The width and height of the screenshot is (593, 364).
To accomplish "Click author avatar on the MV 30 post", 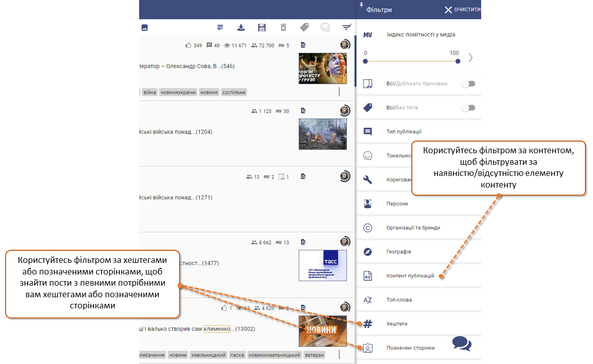I will tap(345, 110).
